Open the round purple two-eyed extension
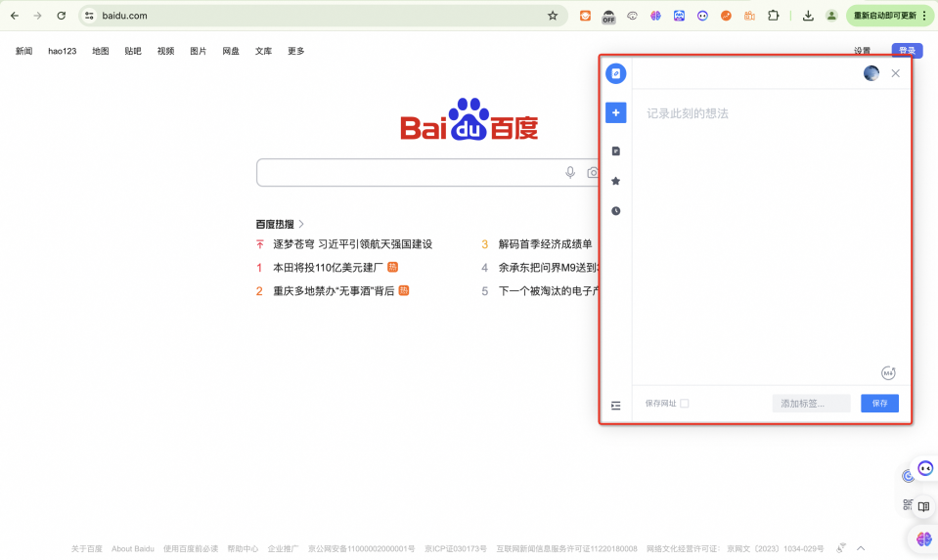 (x=702, y=16)
